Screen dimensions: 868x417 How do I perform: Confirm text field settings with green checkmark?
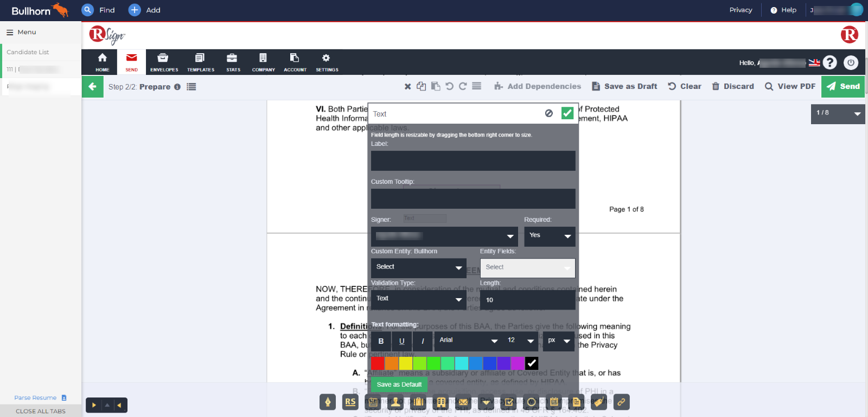pyautogui.click(x=567, y=113)
